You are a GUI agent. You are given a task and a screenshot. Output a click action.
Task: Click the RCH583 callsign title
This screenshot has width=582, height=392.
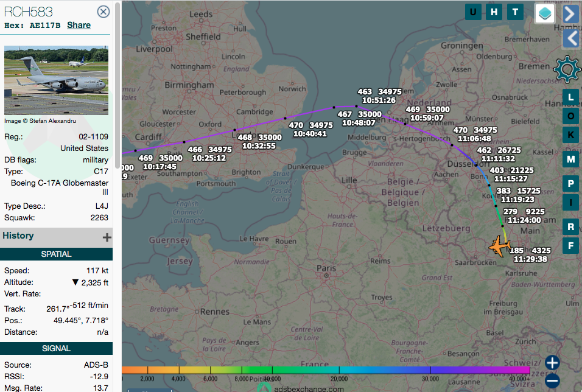point(29,12)
